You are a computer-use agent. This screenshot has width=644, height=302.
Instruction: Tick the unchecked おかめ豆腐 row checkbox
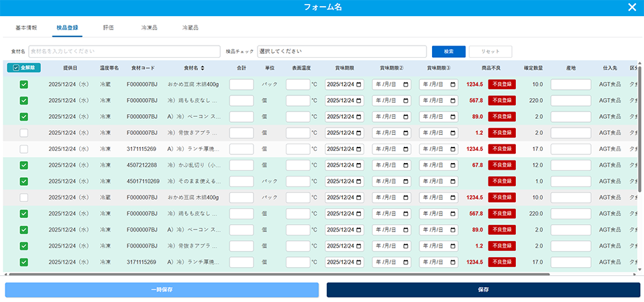coord(24,197)
